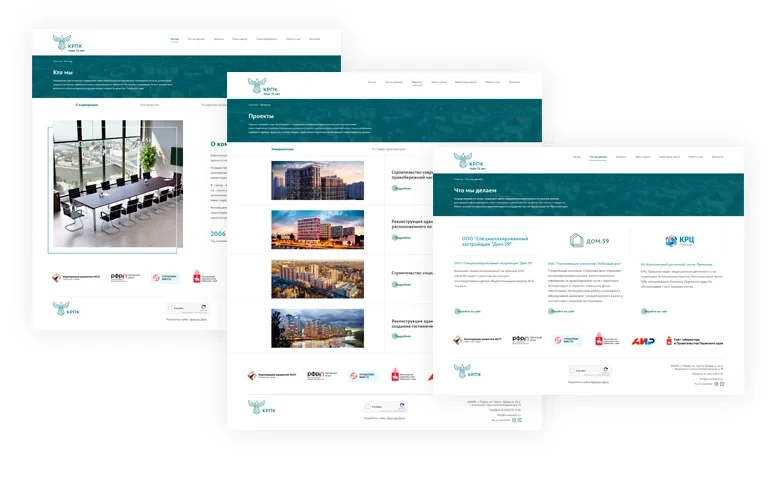770x500 pixels.
Task: Click РФРП partner logo on 'Кто мы' page
Action: [125, 277]
